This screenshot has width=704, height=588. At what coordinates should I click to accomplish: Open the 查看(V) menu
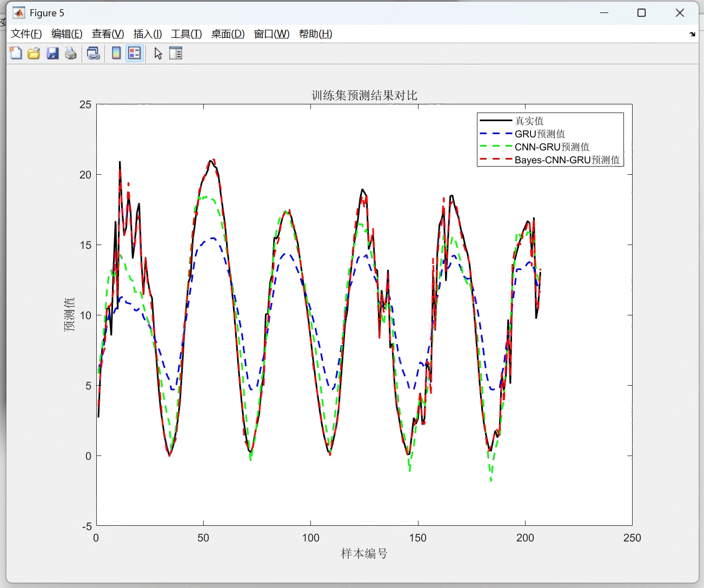pos(108,34)
